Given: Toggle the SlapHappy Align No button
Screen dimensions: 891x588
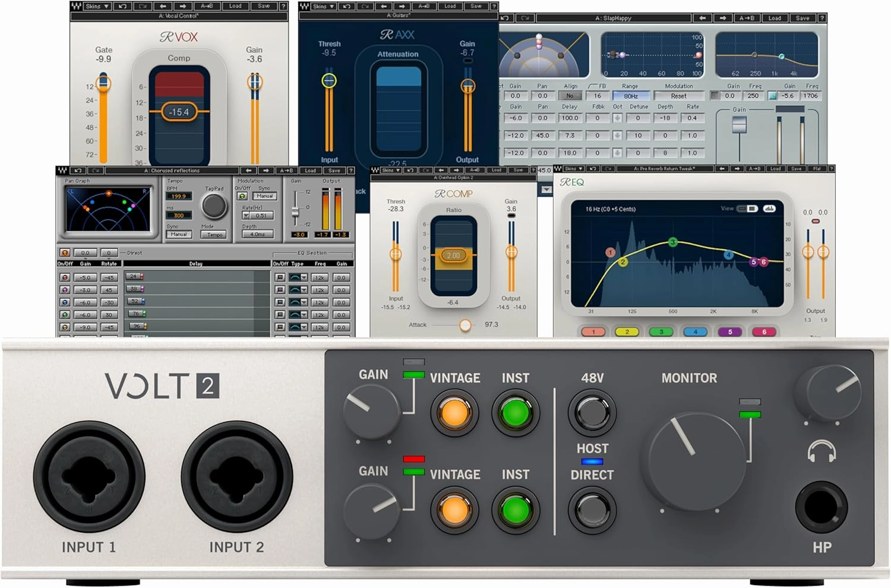Looking at the screenshot, I should point(570,96).
